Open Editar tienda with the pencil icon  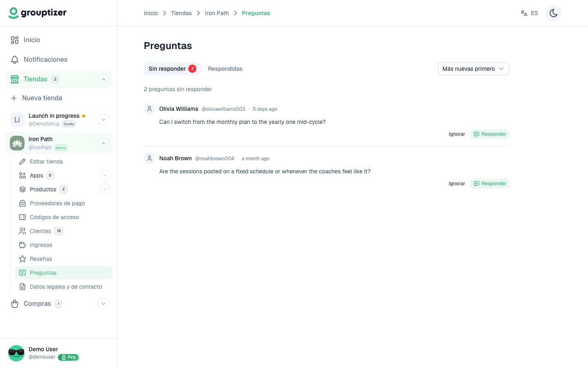click(22, 162)
